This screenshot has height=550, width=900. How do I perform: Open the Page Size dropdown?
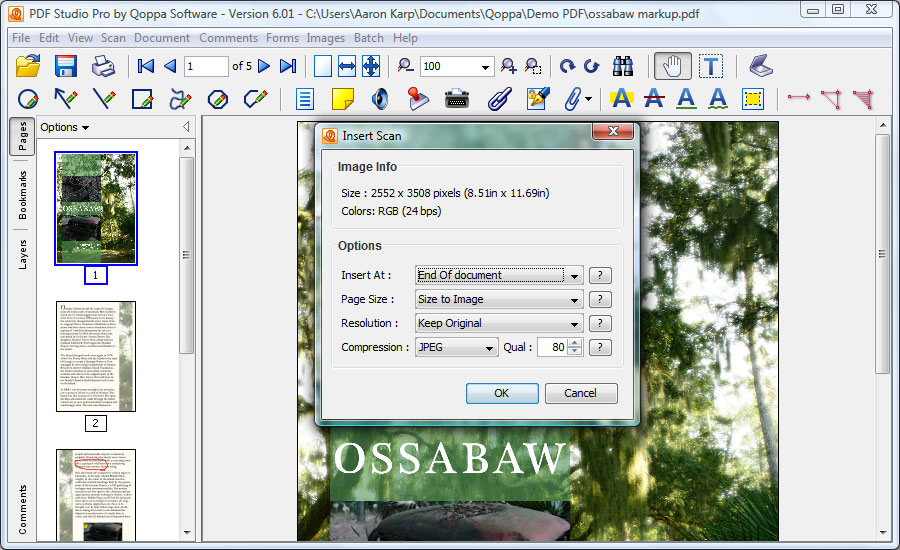point(499,299)
